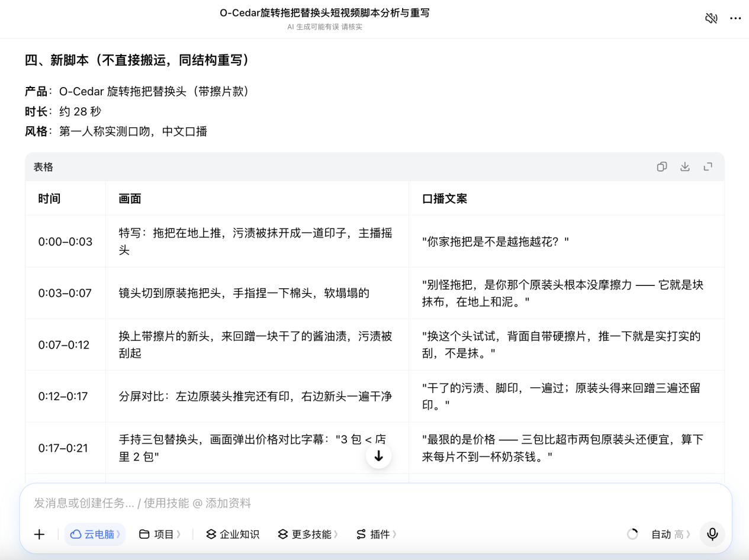Click the cell starting 特写：拖把在地上推
This screenshot has height=560, width=749.
(257, 242)
